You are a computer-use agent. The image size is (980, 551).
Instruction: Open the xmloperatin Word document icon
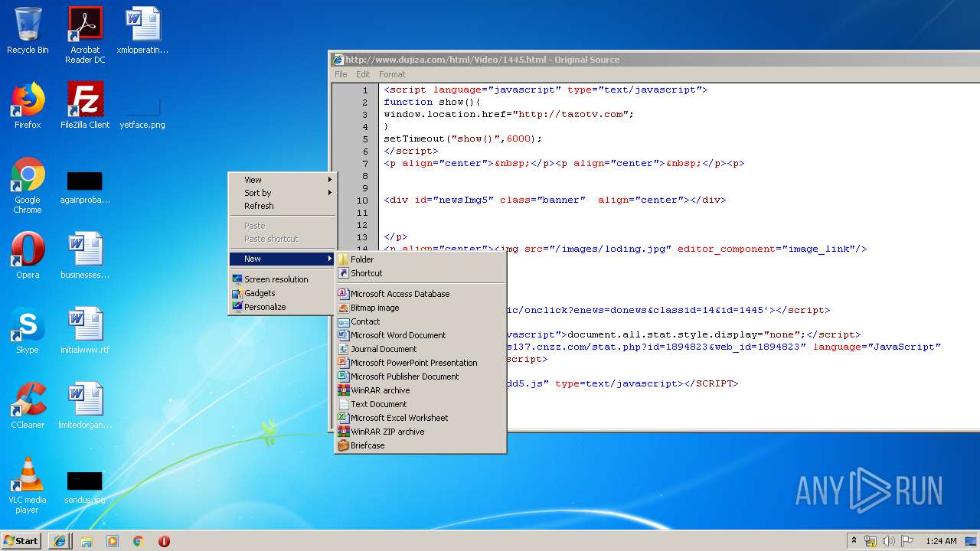(142, 31)
